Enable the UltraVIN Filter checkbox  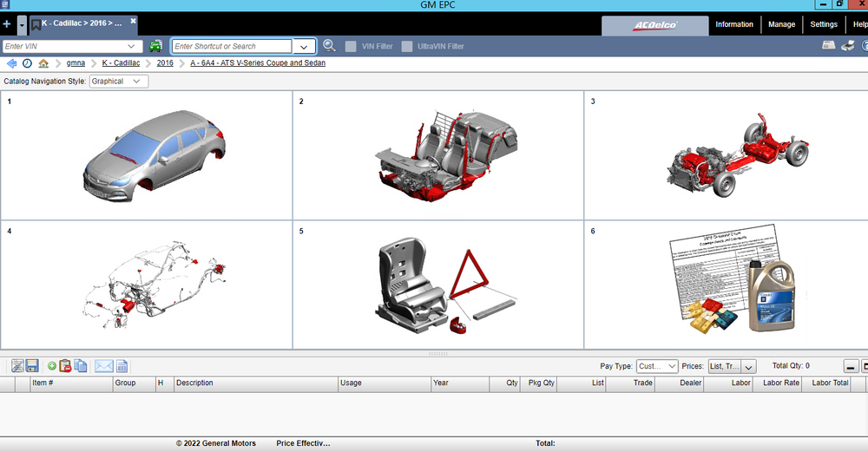(407, 46)
